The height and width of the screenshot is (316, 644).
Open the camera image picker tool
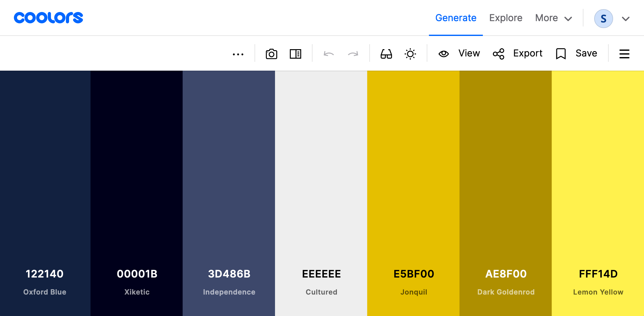[271, 54]
